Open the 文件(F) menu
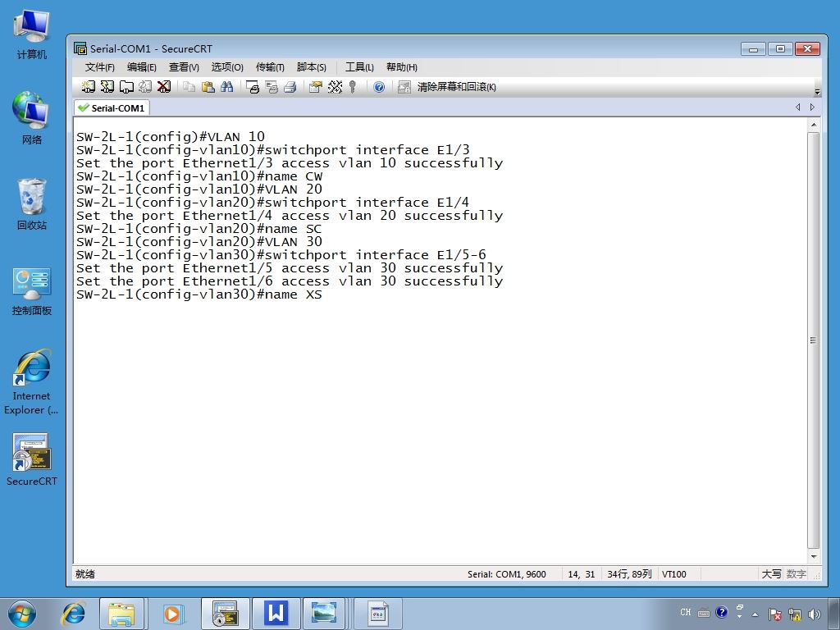The image size is (840, 630). coord(99,67)
